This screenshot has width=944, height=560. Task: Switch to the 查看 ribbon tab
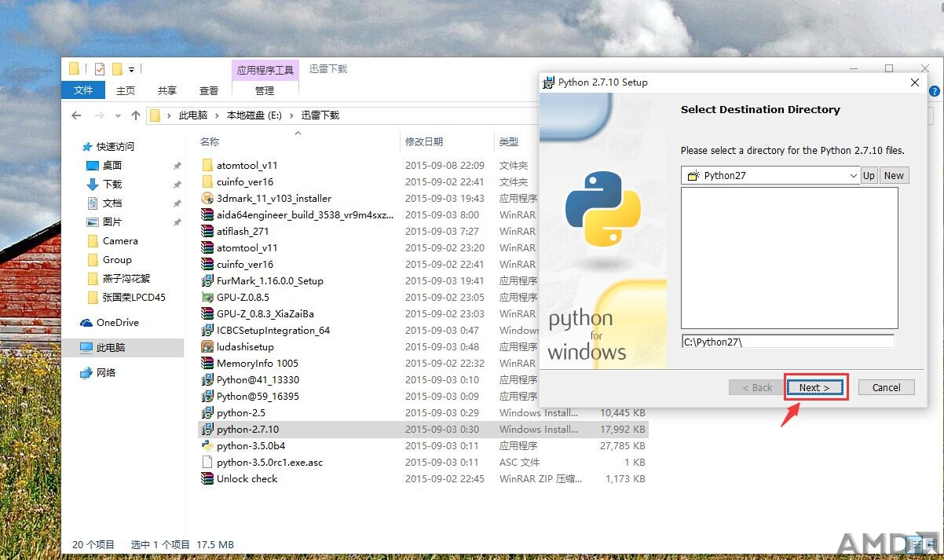pyautogui.click(x=209, y=90)
